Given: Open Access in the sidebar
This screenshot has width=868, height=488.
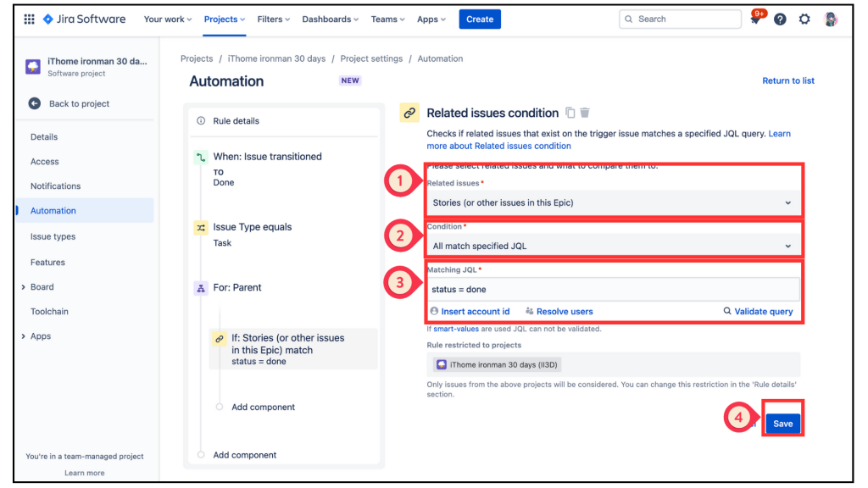Looking at the screenshot, I should 44,162.
